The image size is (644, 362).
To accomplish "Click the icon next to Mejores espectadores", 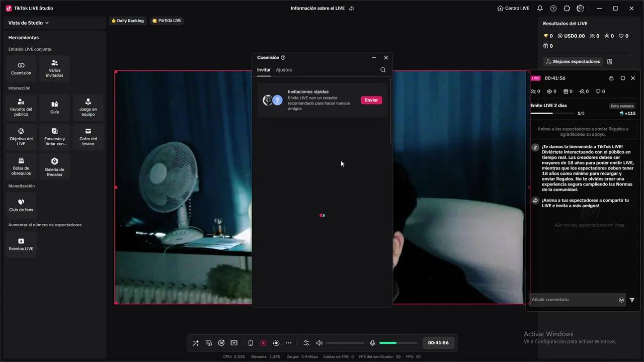I will tap(610, 61).
